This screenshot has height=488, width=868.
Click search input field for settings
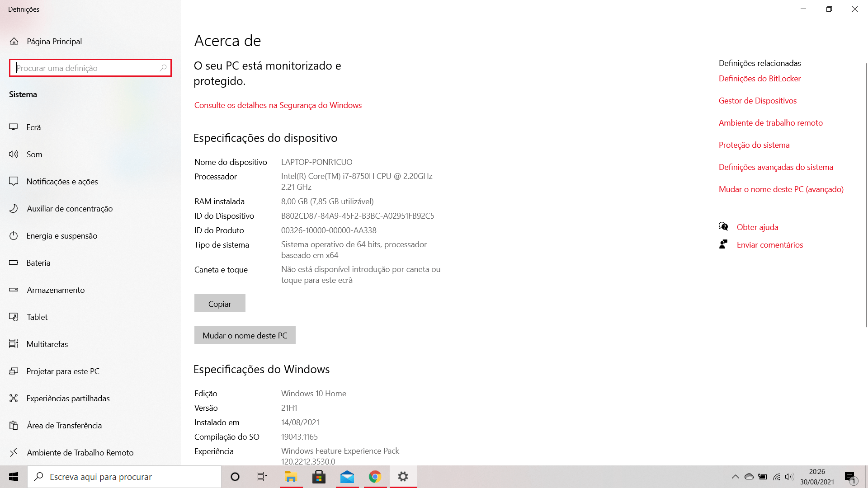click(x=90, y=67)
